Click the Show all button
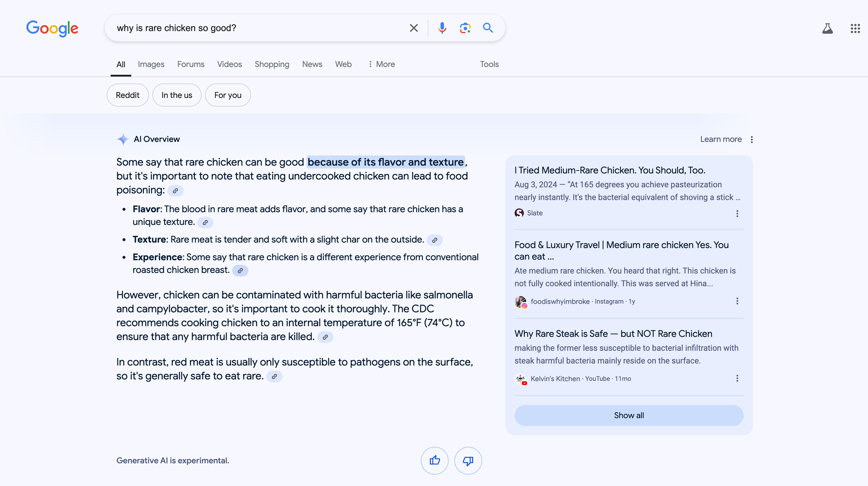Image resolution: width=868 pixels, height=486 pixels. pyautogui.click(x=628, y=415)
